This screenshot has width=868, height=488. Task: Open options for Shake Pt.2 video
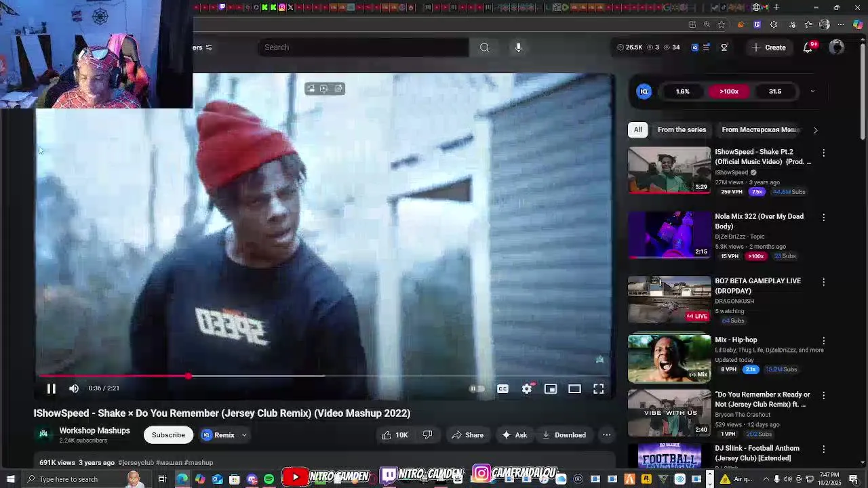pyautogui.click(x=824, y=153)
